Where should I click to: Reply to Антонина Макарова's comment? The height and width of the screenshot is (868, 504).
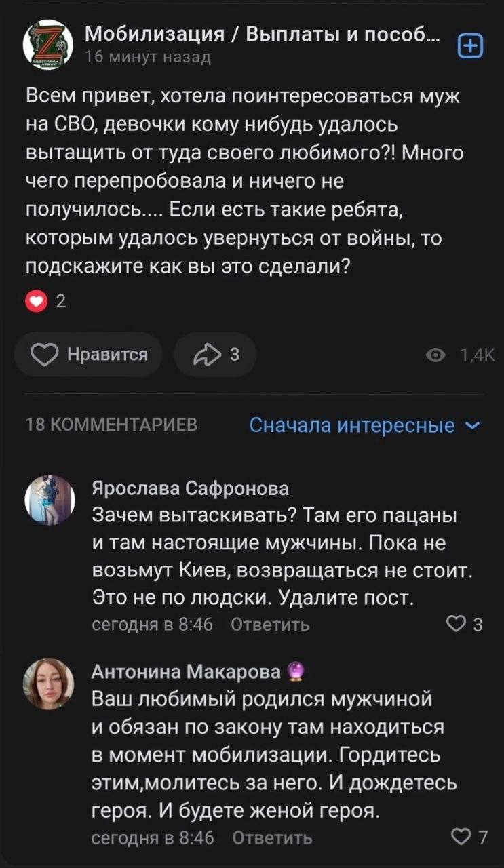271,838
